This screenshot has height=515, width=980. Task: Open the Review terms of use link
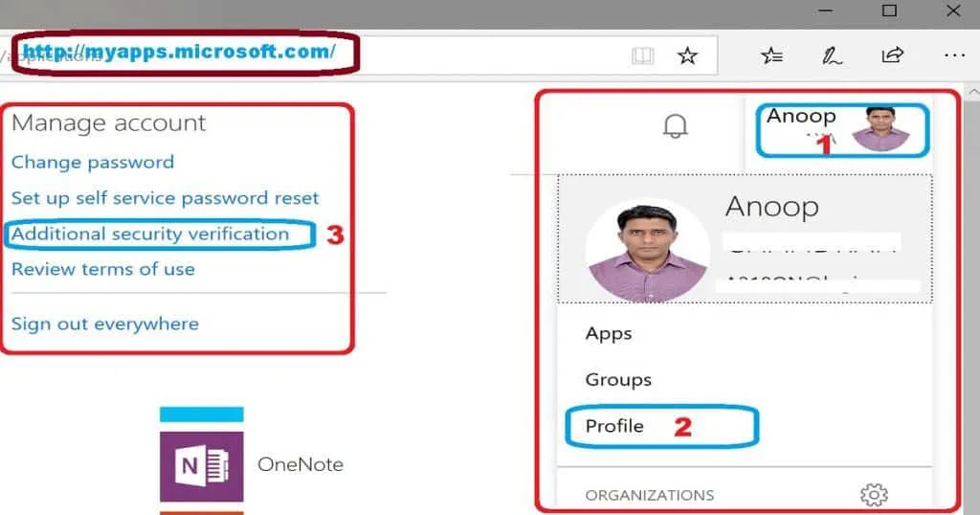click(103, 269)
